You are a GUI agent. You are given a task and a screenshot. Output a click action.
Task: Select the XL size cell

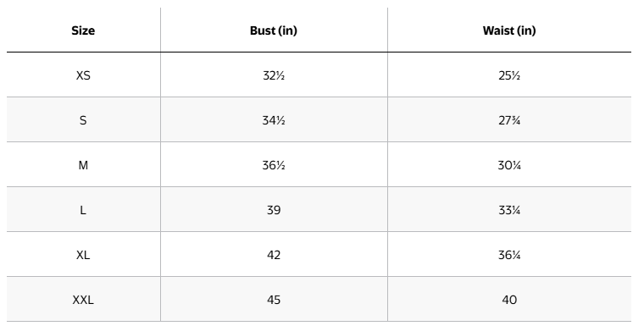click(x=83, y=255)
